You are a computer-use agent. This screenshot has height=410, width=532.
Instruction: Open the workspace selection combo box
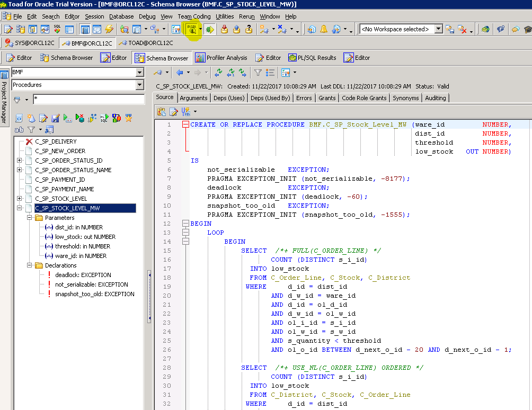point(438,29)
